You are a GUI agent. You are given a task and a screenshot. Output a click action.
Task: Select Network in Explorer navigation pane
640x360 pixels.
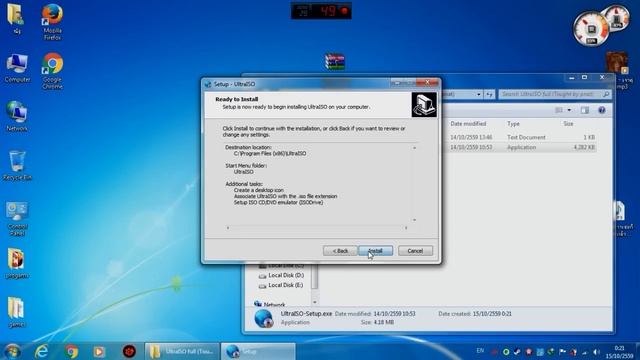point(270,304)
